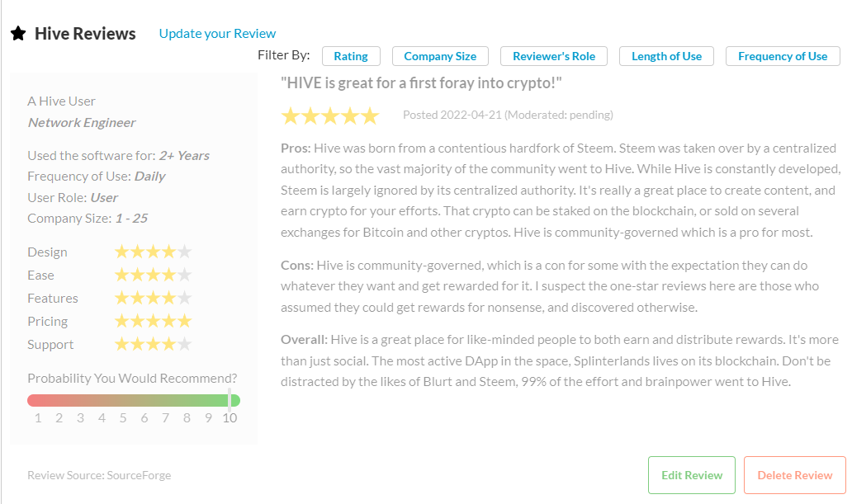852x504 pixels.
Task: Open the Company Size filter
Action: pos(440,56)
